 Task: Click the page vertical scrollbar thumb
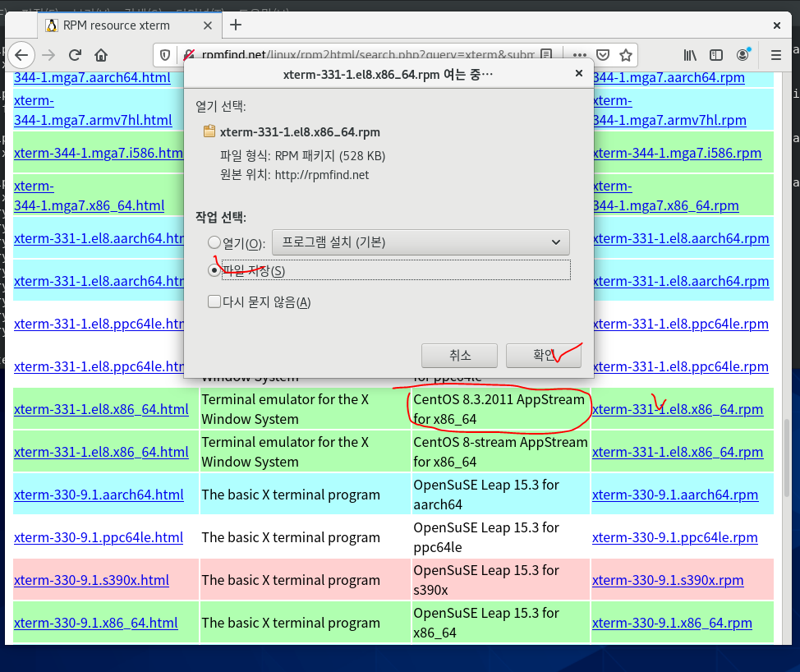[x=786, y=458]
